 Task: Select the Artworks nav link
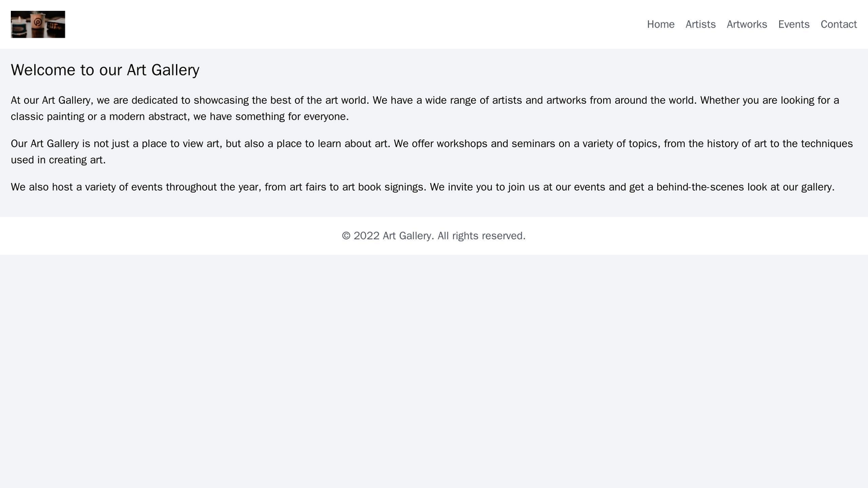[x=747, y=25]
